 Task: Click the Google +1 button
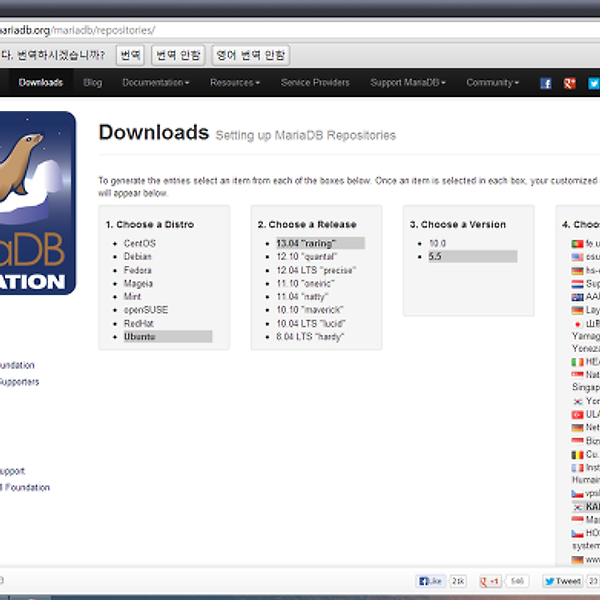pos(490,582)
